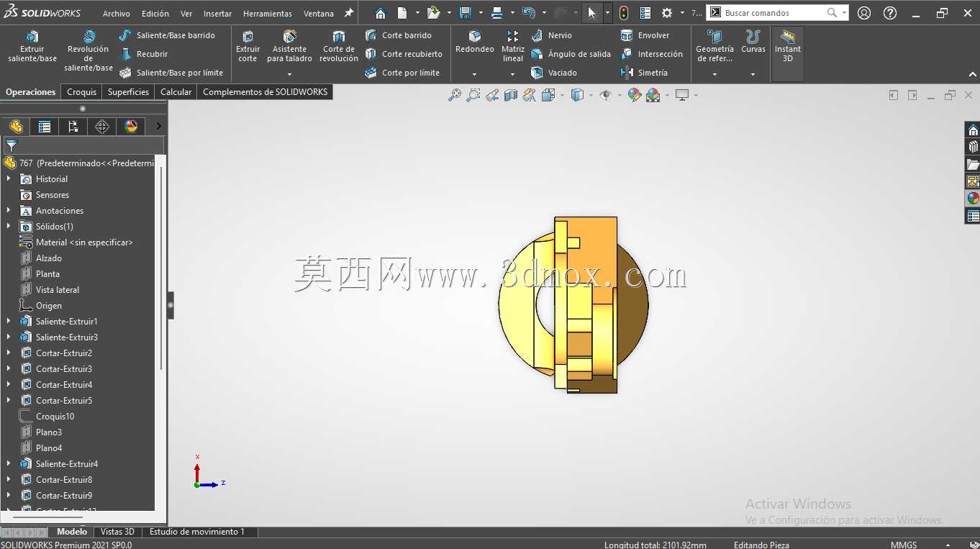
Task: Open the Geometría de referencia dropdown arrow
Action: pos(714,74)
